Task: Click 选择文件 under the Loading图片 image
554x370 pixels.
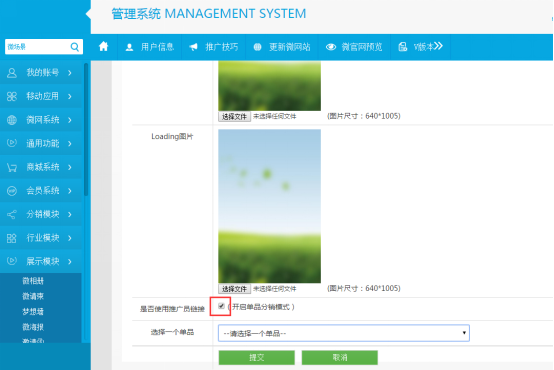Action: click(234, 289)
